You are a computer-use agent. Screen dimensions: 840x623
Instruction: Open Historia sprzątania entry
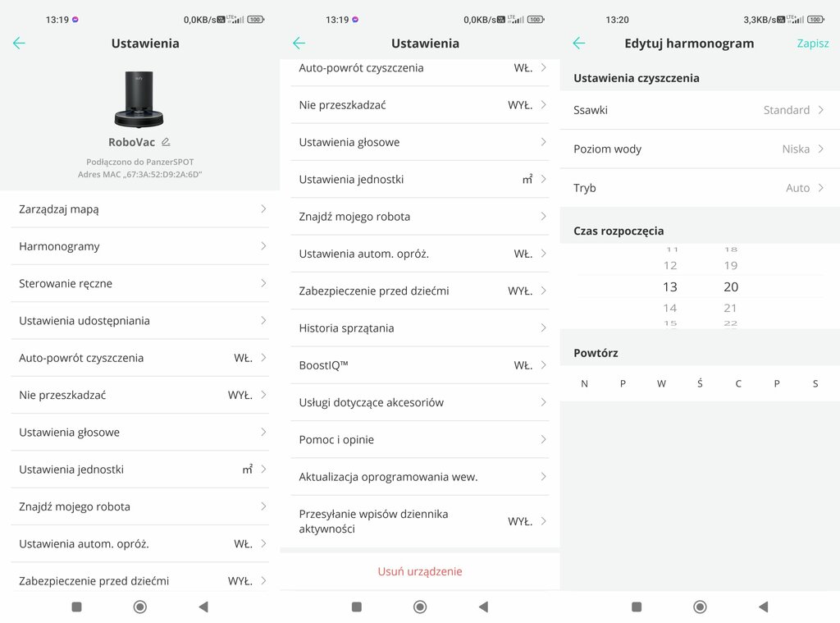click(x=420, y=328)
